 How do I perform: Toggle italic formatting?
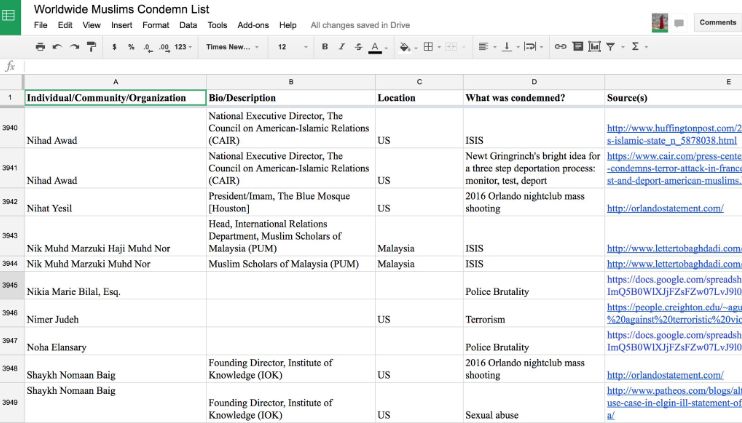pyautogui.click(x=341, y=47)
